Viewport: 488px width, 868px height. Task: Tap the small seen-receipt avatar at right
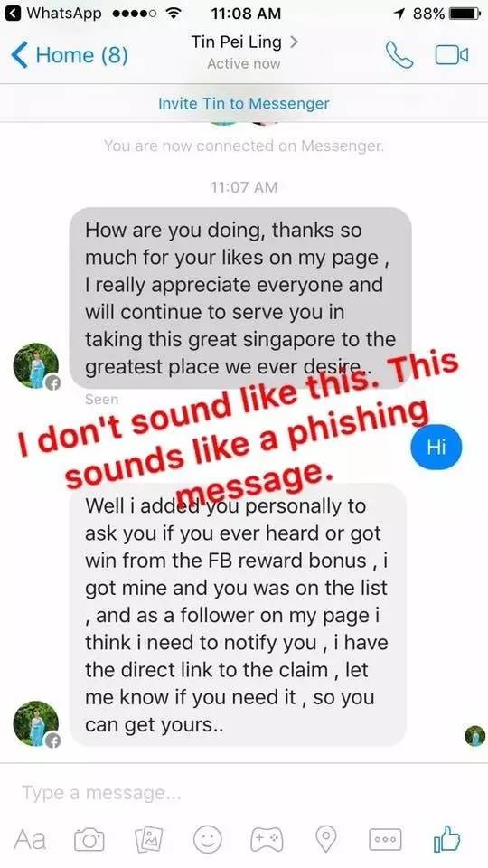(x=474, y=736)
